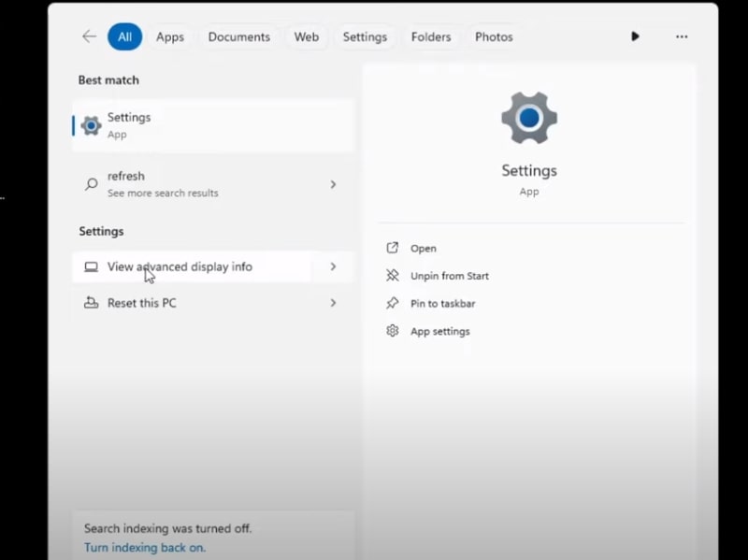
Task: Click the play icon in top bar
Action: 635,36
